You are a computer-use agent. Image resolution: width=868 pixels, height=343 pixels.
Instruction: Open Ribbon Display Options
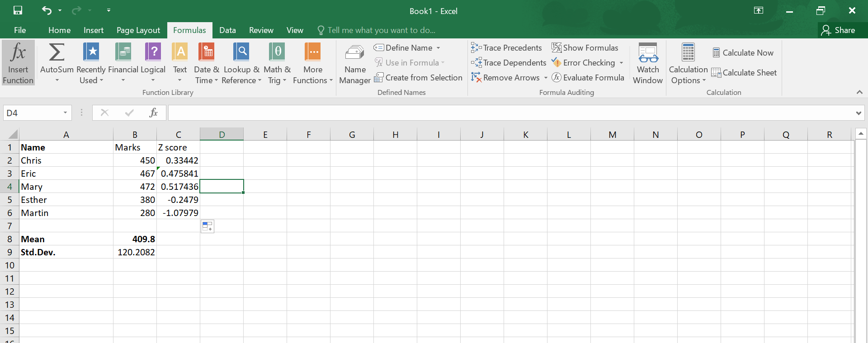click(759, 10)
